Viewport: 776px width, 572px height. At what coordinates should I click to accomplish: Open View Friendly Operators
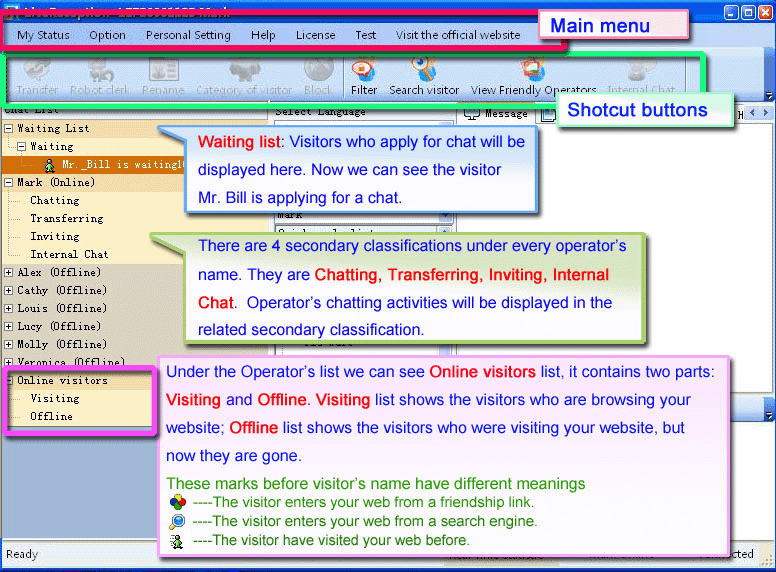(534, 77)
